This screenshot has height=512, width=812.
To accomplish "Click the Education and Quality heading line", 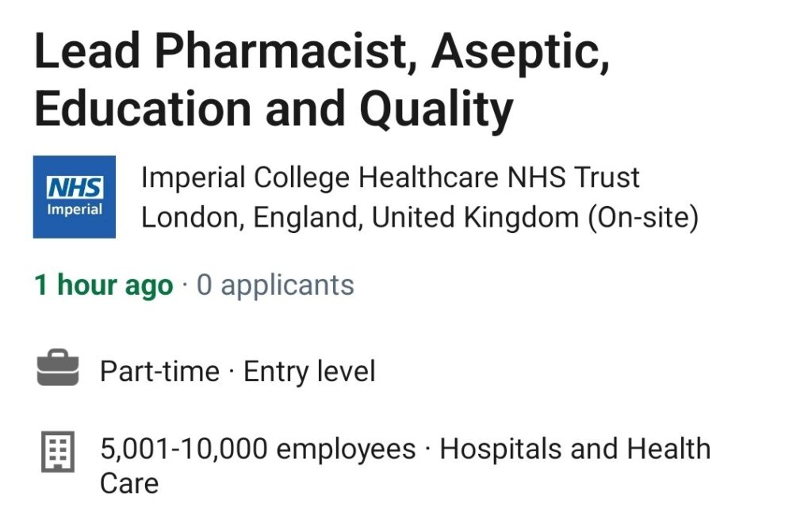I will tap(274, 109).
